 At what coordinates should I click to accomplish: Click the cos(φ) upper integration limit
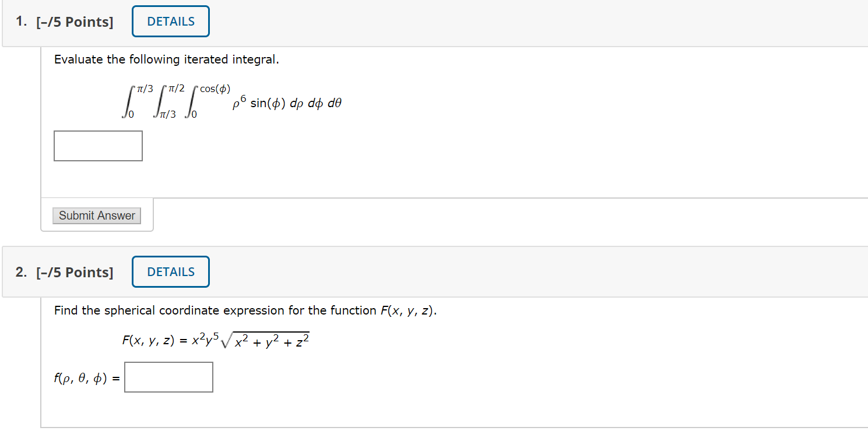[x=215, y=89]
